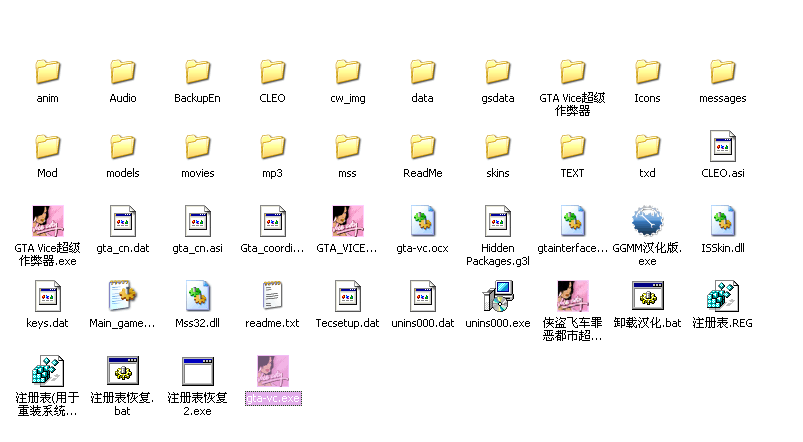The width and height of the screenshot is (803, 442).
Task: Select the GGMM汉化版.exe icon
Action: click(x=647, y=221)
